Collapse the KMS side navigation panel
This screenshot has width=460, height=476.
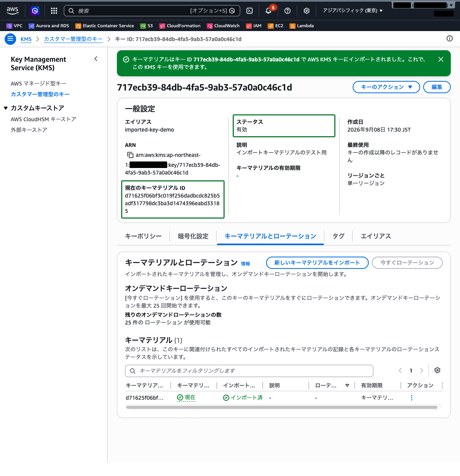(x=96, y=59)
